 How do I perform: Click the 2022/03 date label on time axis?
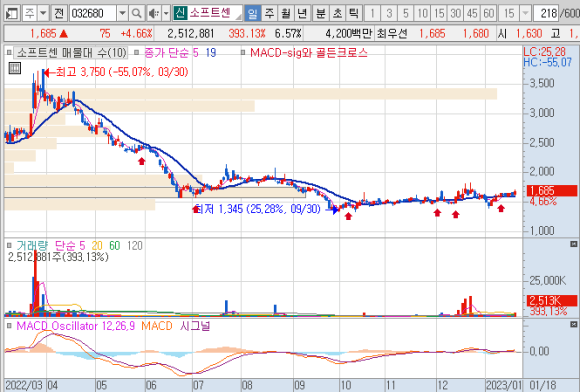(x=24, y=385)
